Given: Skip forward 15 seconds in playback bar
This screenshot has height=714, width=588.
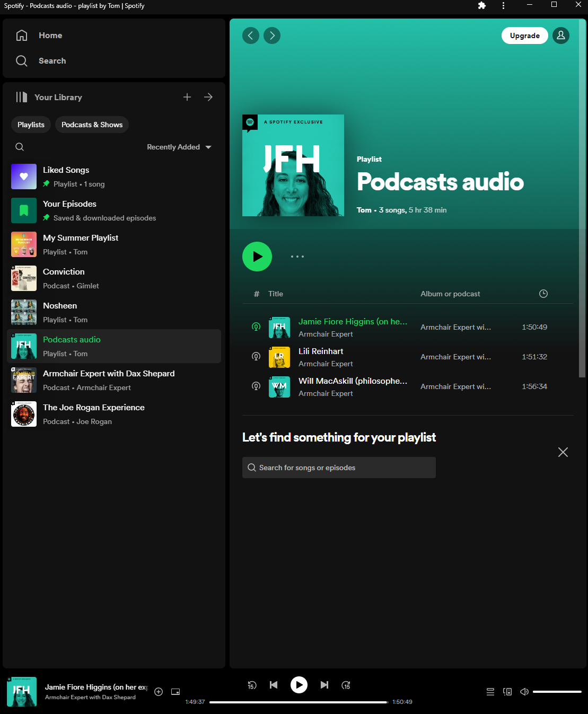Looking at the screenshot, I should pyautogui.click(x=346, y=685).
